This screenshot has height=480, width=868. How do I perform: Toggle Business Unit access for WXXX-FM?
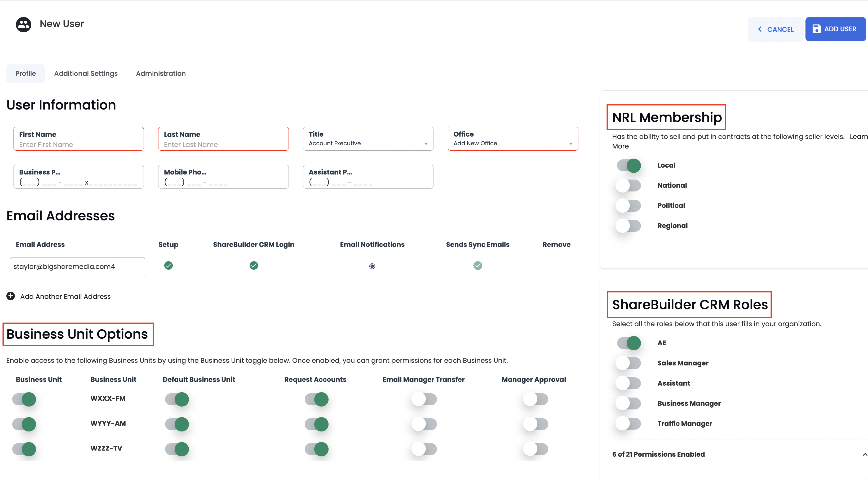tap(24, 399)
